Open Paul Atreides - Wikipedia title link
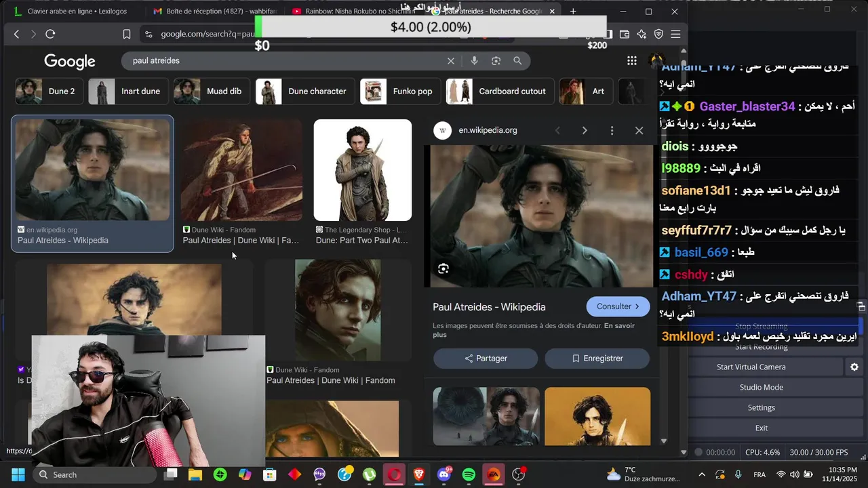The height and width of the screenshot is (488, 868). pyautogui.click(x=489, y=307)
